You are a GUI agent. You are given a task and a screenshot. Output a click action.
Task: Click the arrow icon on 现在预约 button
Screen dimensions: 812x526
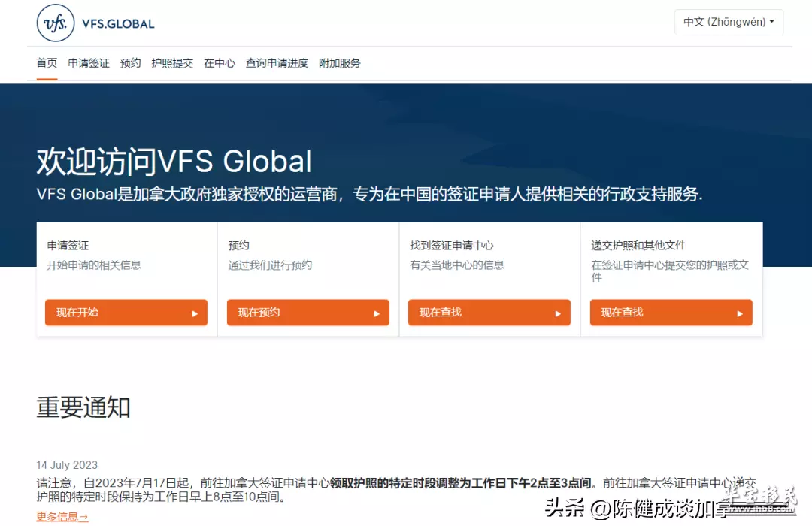pyautogui.click(x=377, y=314)
